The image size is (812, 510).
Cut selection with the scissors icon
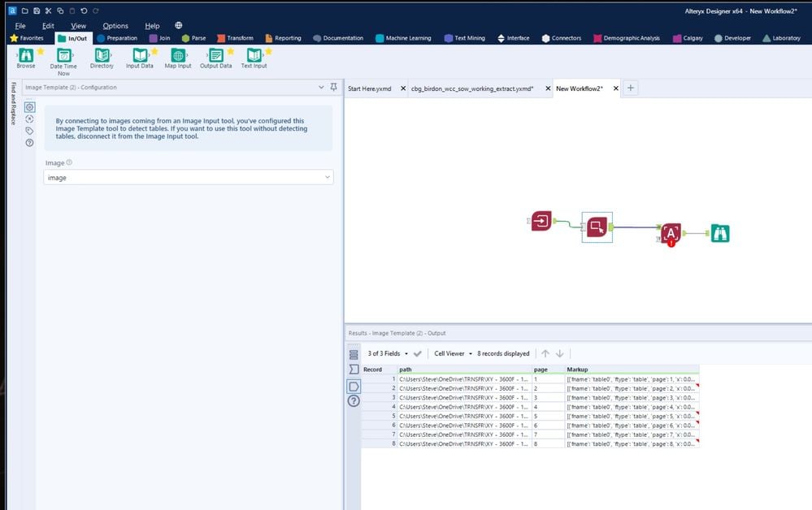click(48, 11)
